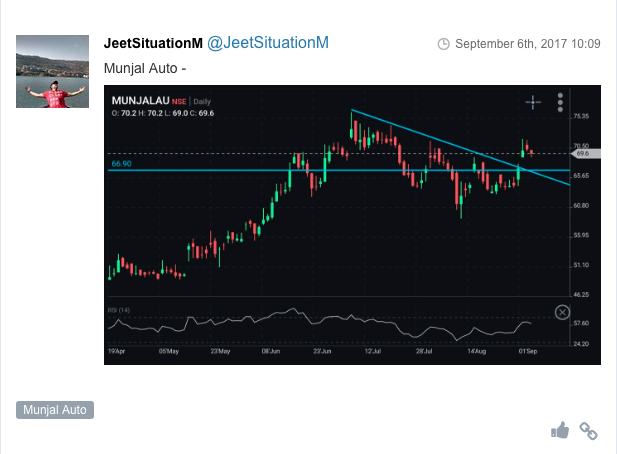Click the 19'Apr date axis label
The height and width of the screenshot is (454, 617).
tap(116, 351)
